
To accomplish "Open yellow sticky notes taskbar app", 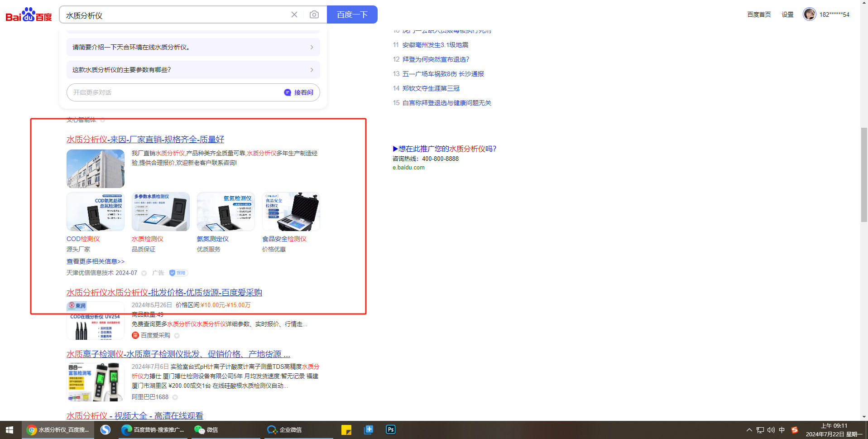I will (x=346, y=430).
